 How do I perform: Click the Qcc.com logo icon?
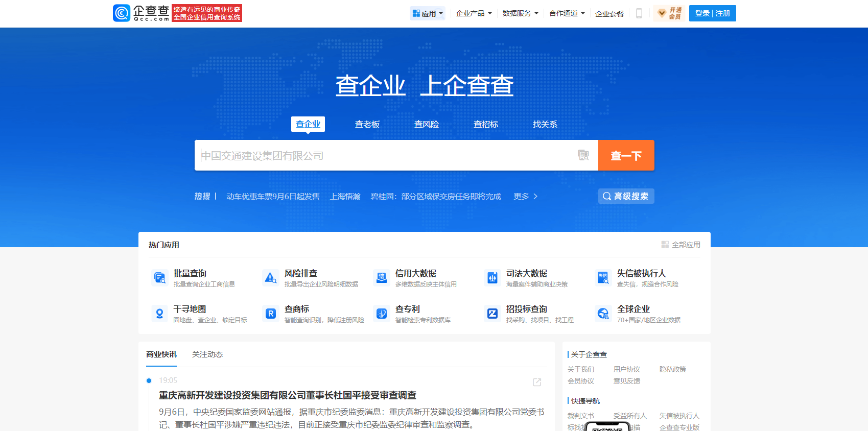click(x=122, y=13)
